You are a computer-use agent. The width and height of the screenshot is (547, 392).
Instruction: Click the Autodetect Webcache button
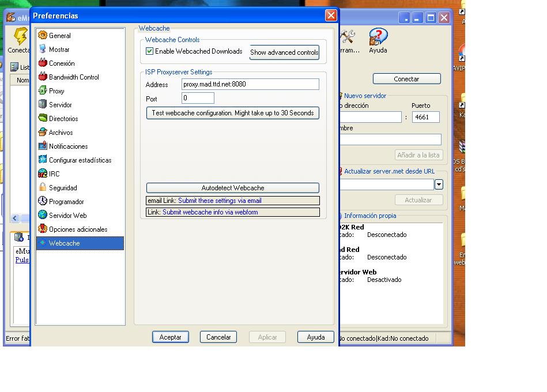pyautogui.click(x=233, y=187)
